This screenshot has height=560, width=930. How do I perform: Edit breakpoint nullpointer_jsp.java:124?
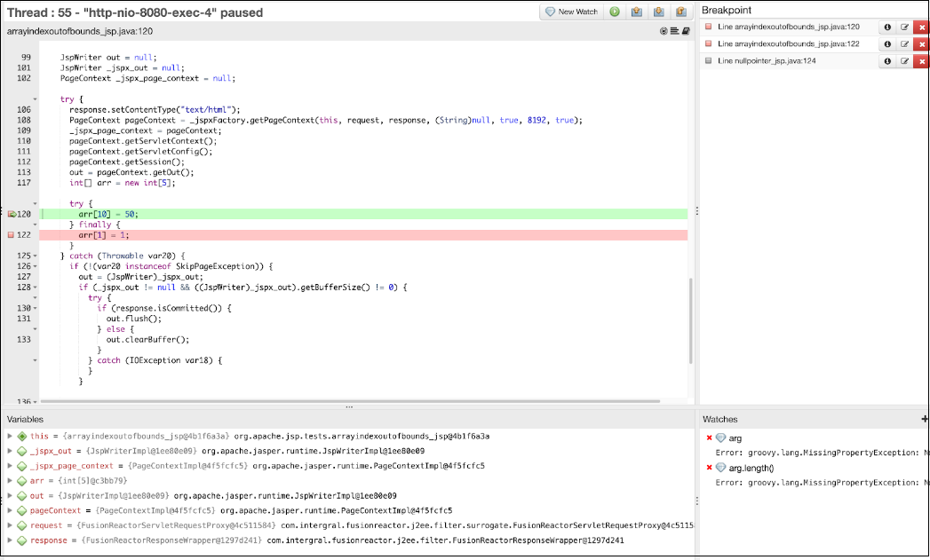904,61
